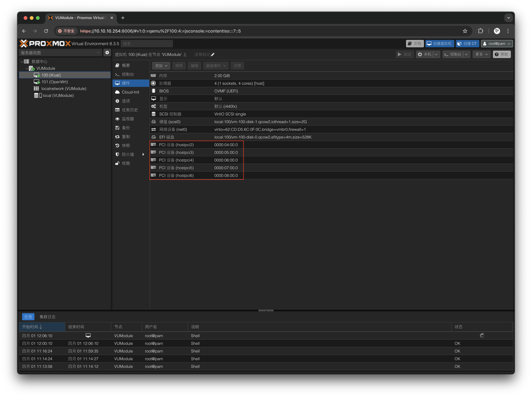This screenshot has width=532, height=397.
Task: Open the Firewall section in sidebar
Action: (128, 155)
